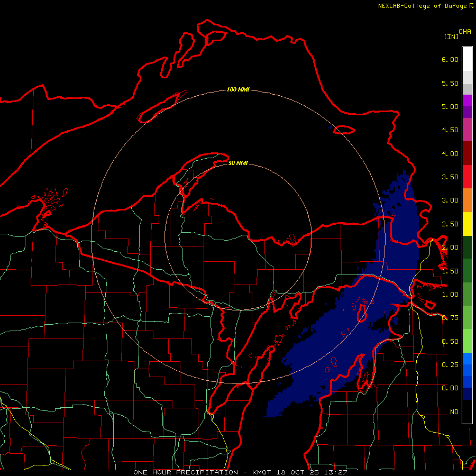Image resolution: width=476 pixels, height=476 pixels.
Task: Click the 2.50 legend value
Action: pyautogui.click(x=450, y=224)
